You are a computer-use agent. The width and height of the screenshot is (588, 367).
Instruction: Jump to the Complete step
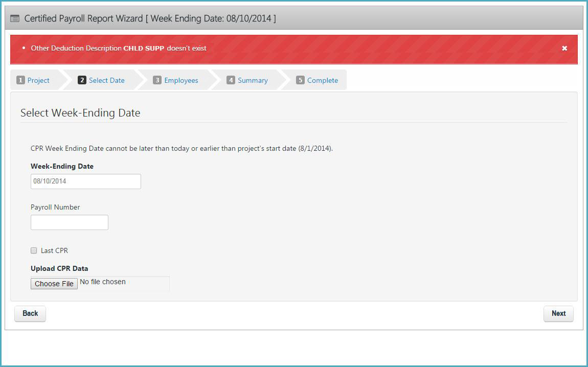(322, 80)
